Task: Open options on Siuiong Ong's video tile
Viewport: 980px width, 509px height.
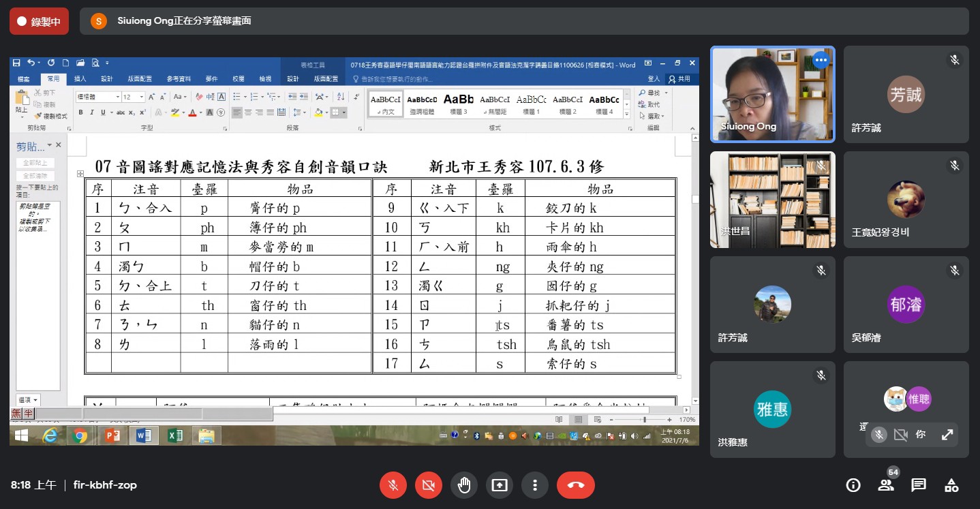Action: pyautogui.click(x=821, y=60)
